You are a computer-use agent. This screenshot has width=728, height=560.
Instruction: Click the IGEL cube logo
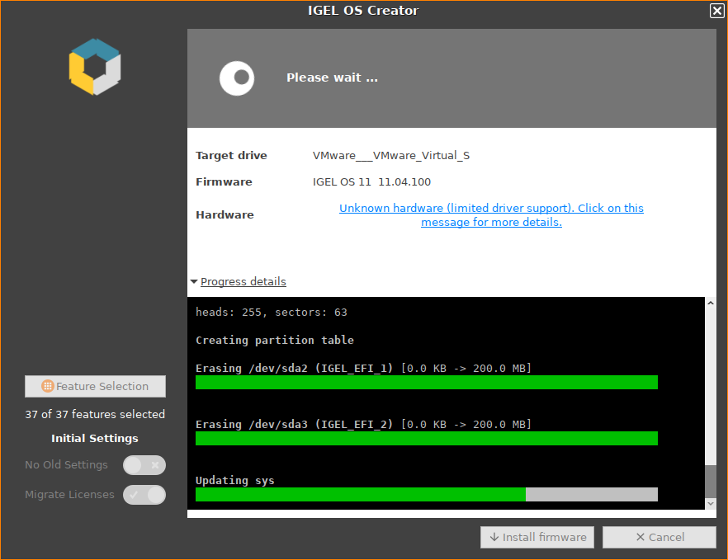pos(95,67)
